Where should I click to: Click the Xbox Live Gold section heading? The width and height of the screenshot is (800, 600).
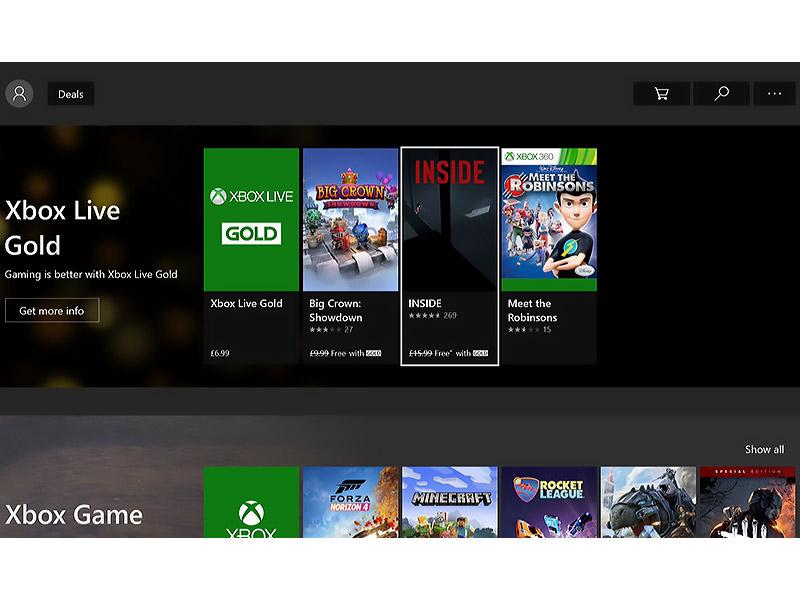[x=62, y=228]
